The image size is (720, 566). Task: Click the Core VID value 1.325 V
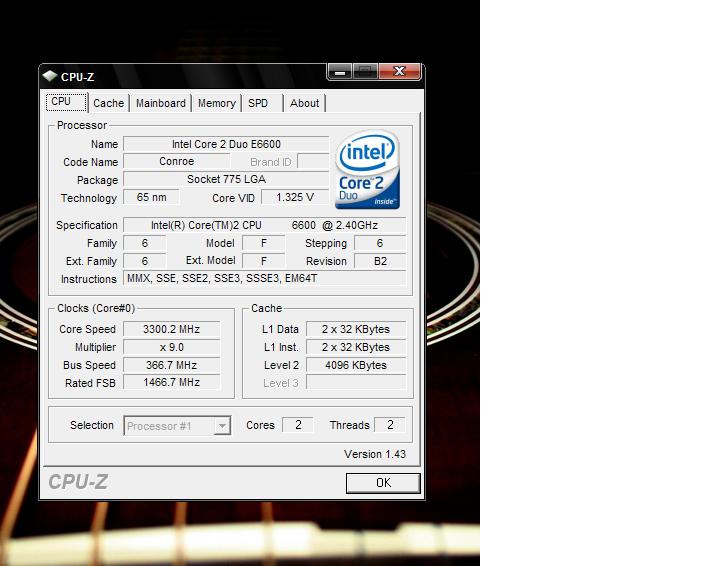[295, 197]
